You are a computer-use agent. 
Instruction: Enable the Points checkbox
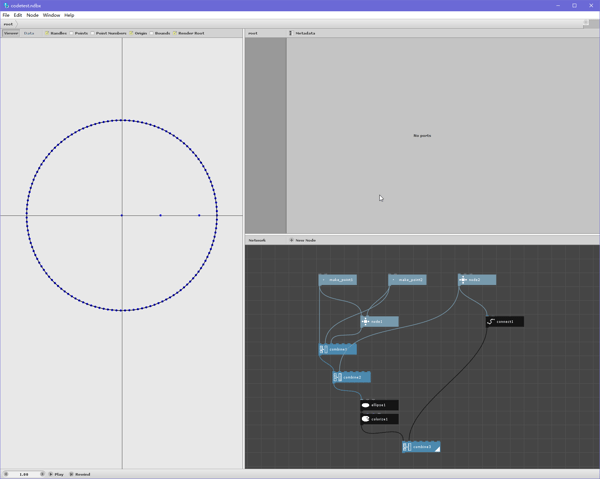(x=72, y=33)
